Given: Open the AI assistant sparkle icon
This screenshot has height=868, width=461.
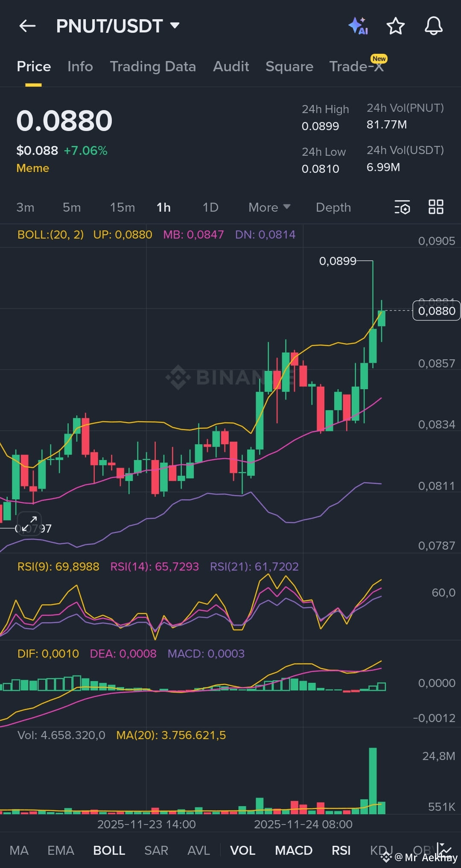Looking at the screenshot, I should 358,26.
